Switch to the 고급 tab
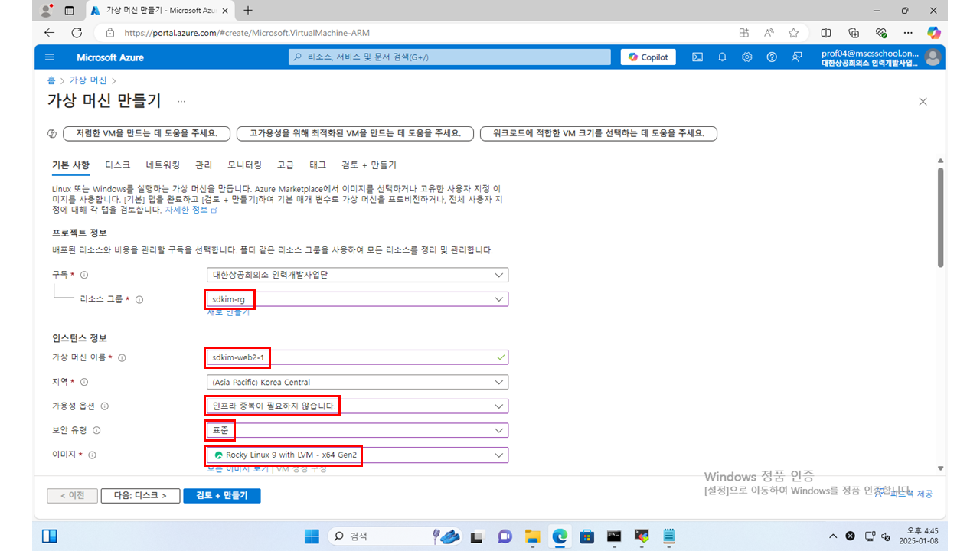 [x=285, y=165]
